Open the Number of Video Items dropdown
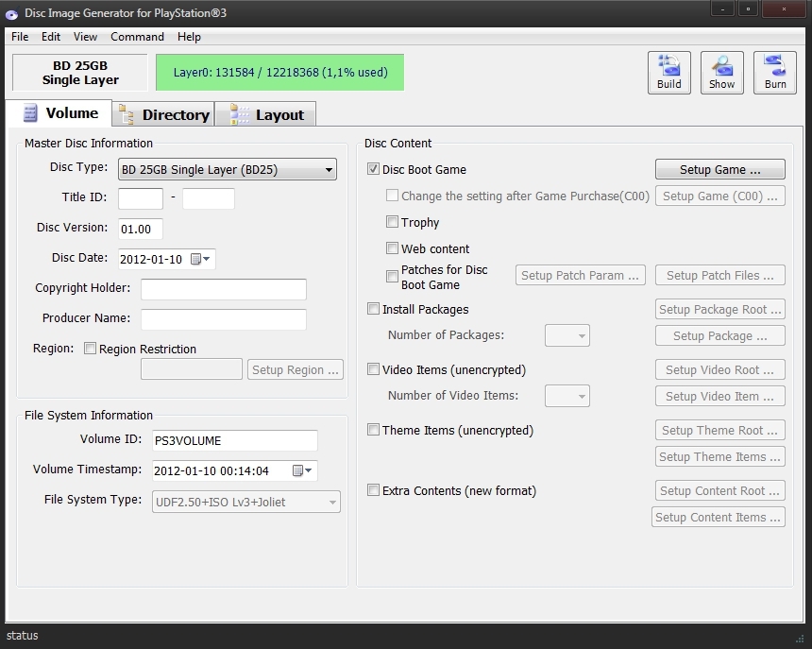The height and width of the screenshot is (649, 812). pyautogui.click(x=567, y=396)
